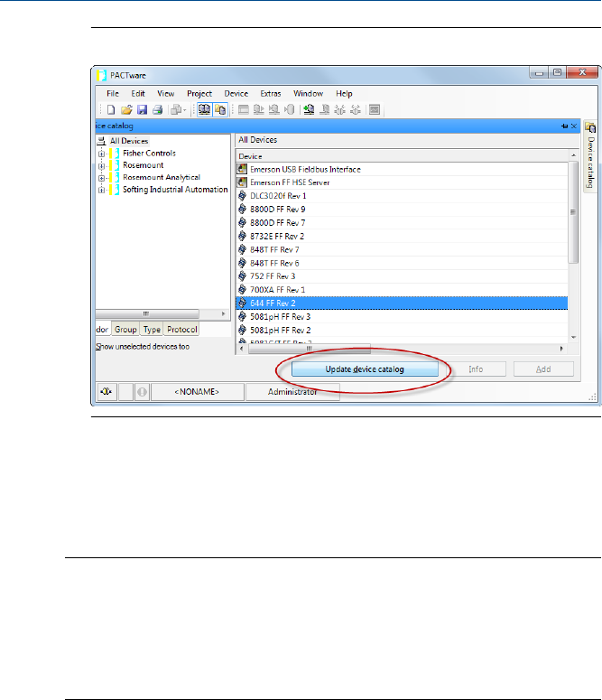Click the connect device plug icon
The image size is (602, 700).
click(340, 110)
